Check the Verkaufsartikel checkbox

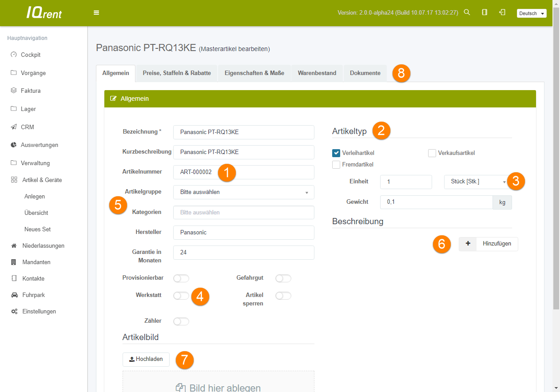(x=432, y=153)
